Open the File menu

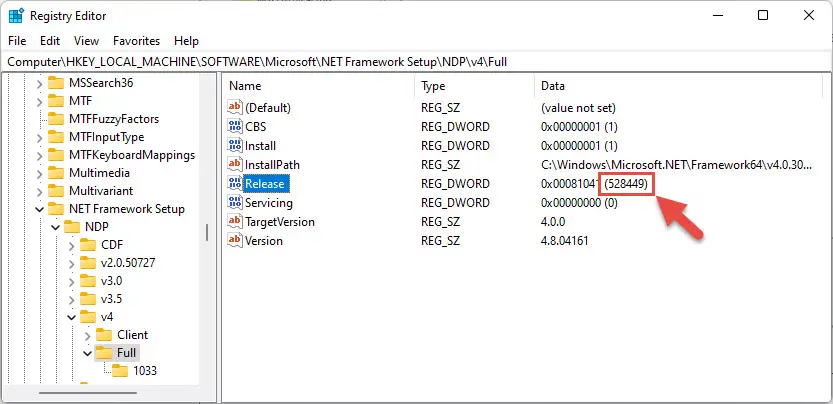coord(17,41)
